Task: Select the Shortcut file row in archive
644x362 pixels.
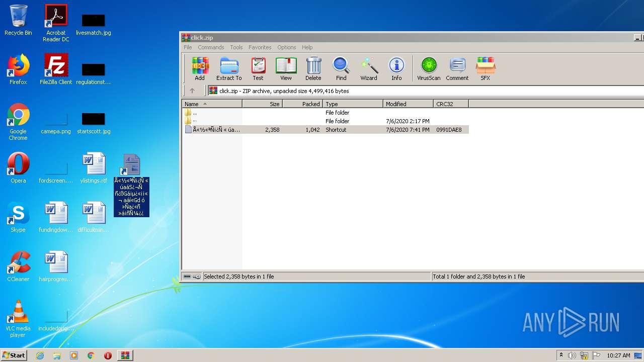Action: [x=326, y=130]
